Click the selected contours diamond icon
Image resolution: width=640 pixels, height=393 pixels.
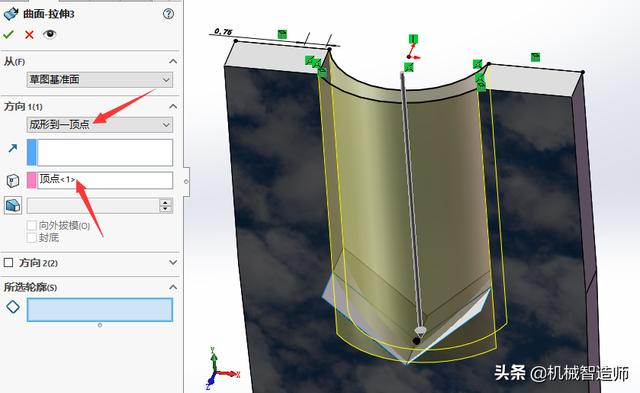click(x=13, y=306)
